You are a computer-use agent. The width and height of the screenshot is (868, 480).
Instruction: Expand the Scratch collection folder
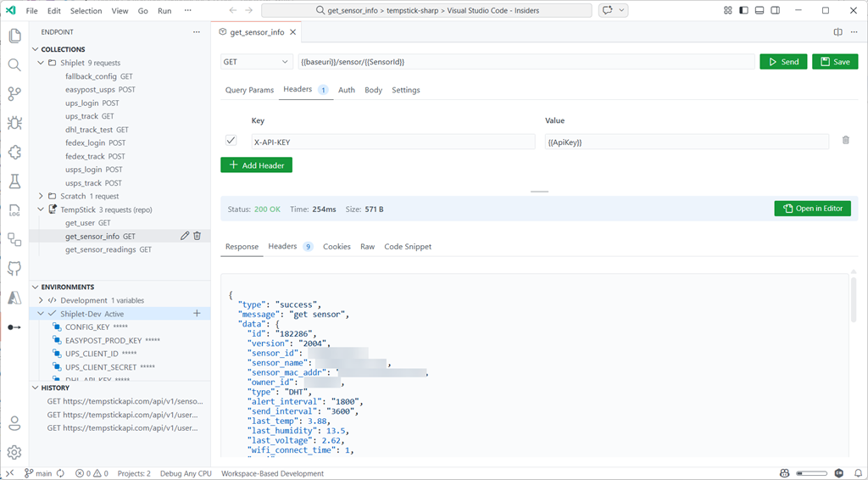coord(41,196)
